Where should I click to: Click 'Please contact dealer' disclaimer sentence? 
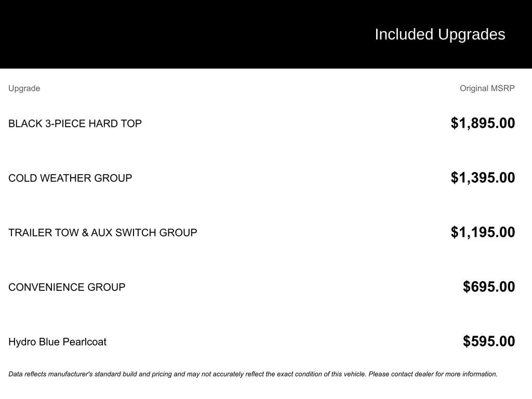click(433, 374)
